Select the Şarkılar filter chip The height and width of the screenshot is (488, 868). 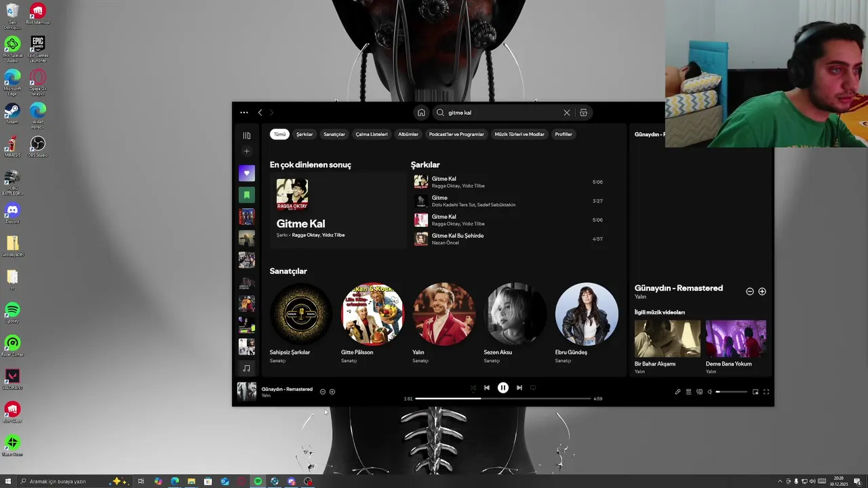[304, 134]
